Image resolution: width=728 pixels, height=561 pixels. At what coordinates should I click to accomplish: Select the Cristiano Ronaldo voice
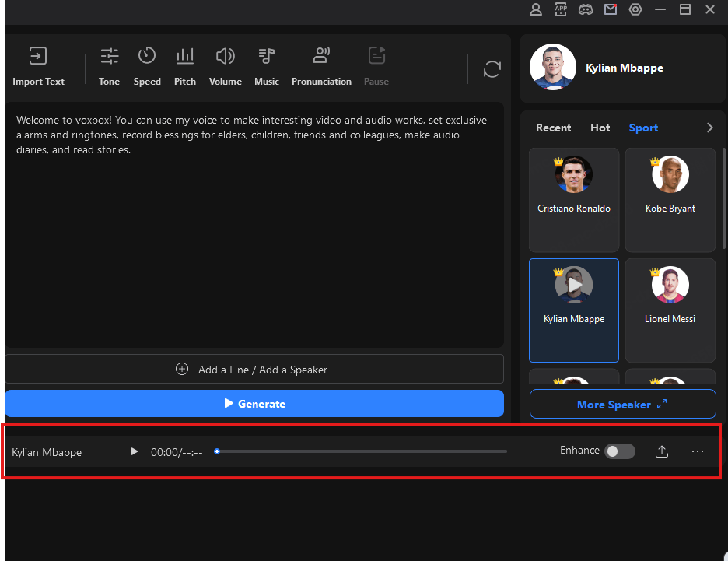[574, 200]
